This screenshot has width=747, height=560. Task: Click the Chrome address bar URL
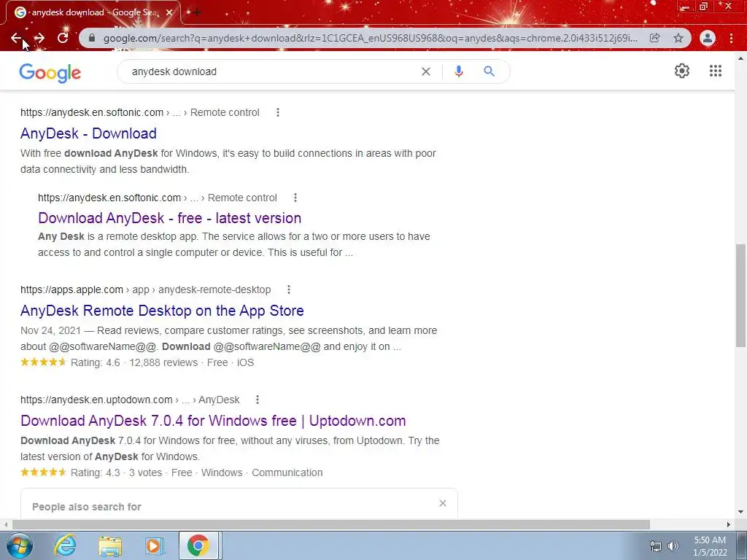click(370, 38)
